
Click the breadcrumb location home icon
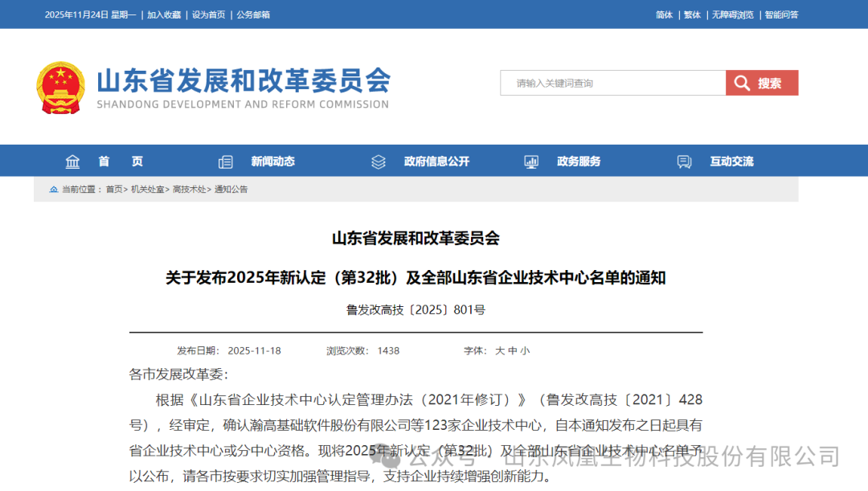pyautogui.click(x=54, y=190)
